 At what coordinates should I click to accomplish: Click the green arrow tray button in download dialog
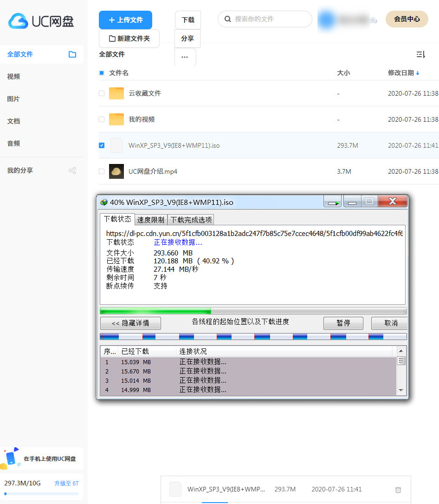pyautogui.click(x=333, y=202)
